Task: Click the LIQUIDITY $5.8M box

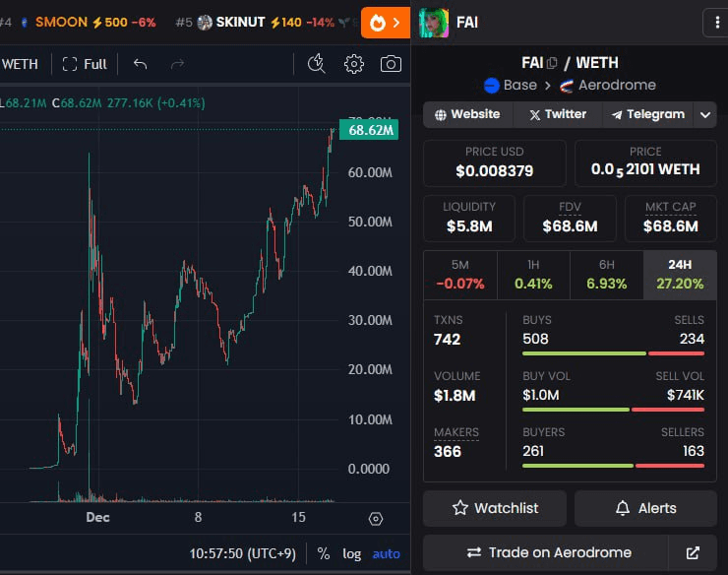Action: coord(469,218)
